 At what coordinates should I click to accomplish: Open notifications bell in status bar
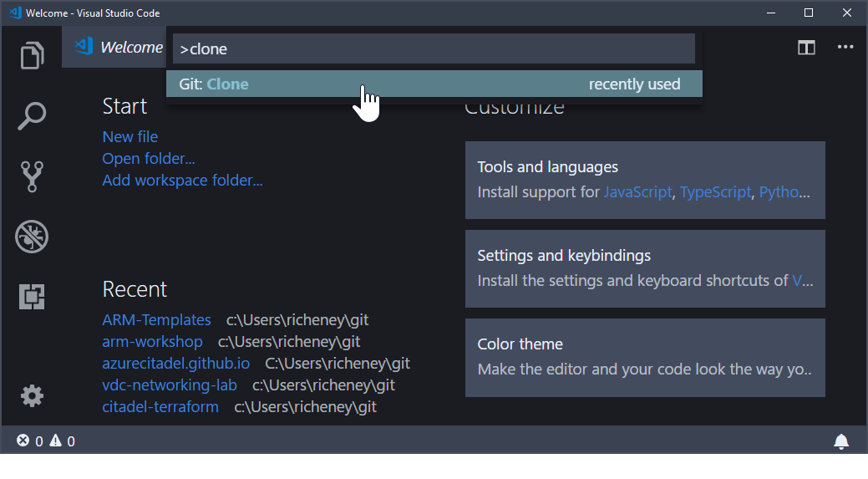841,441
